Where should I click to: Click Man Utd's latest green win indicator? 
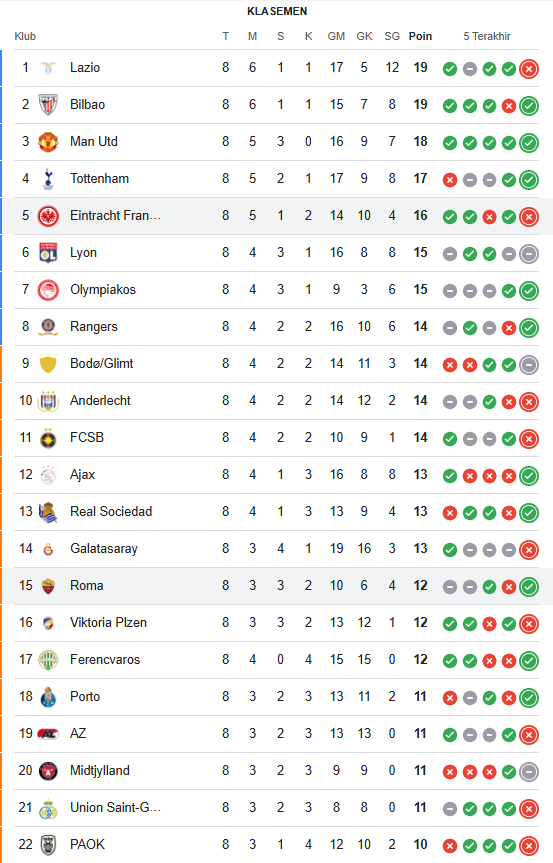pos(529,143)
